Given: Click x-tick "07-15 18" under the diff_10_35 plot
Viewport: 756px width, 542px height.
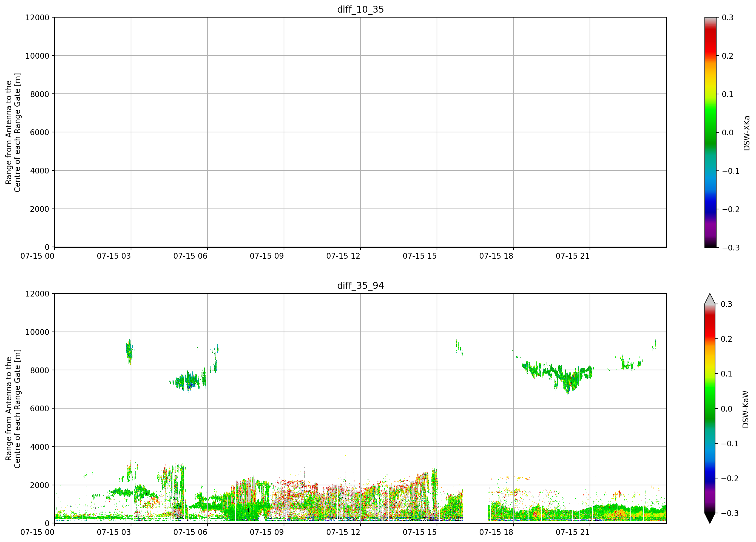Looking at the screenshot, I should 496,256.
